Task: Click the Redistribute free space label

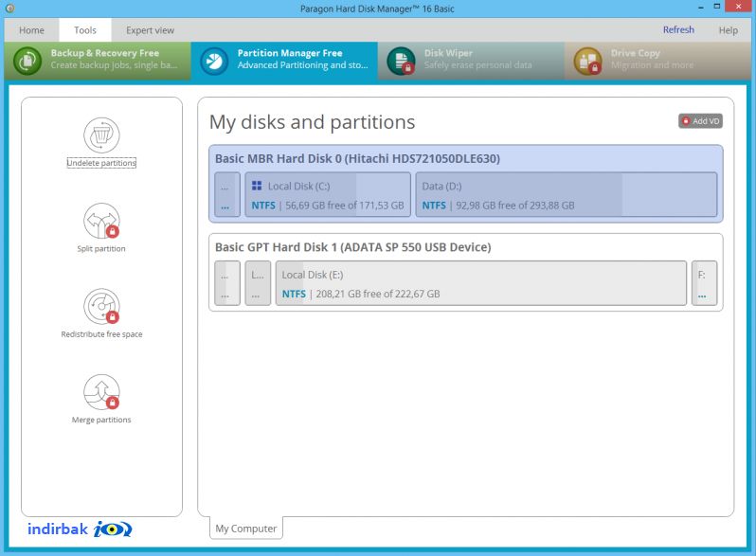Action: pos(101,334)
